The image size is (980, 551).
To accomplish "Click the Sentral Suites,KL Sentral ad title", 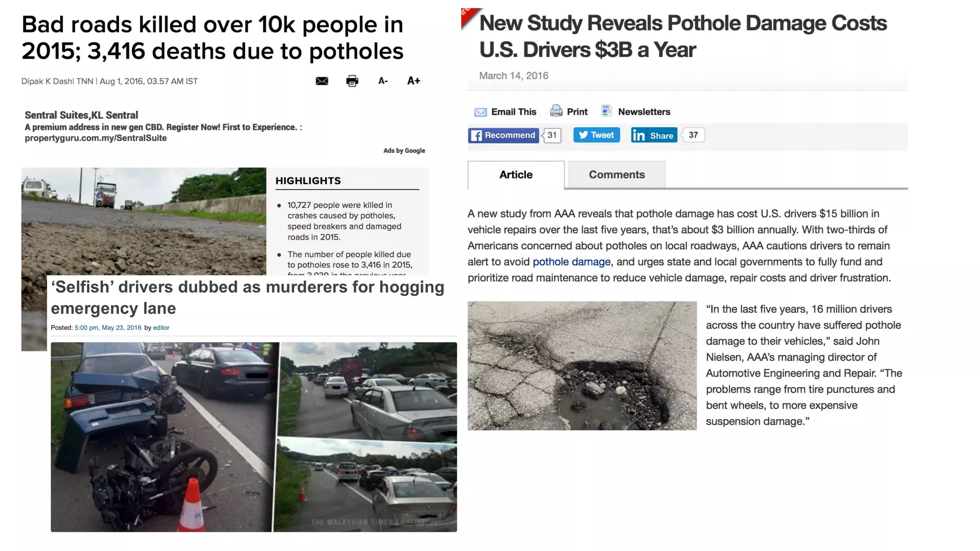I will [x=81, y=115].
